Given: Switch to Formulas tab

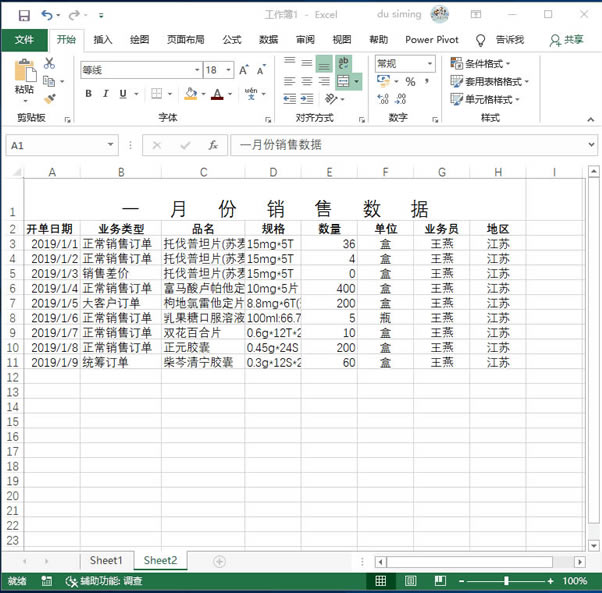Looking at the screenshot, I should click(232, 40).
